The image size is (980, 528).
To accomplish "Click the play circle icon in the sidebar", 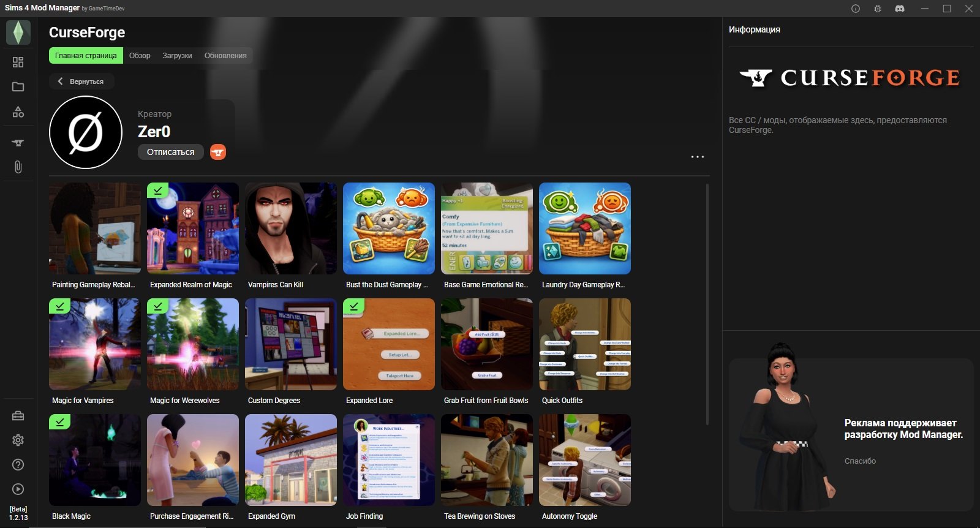I will tap(18, 489).
